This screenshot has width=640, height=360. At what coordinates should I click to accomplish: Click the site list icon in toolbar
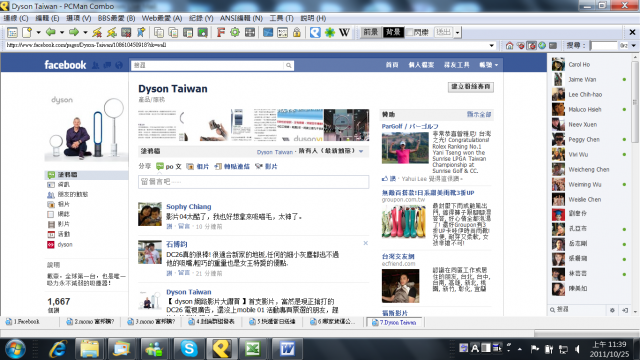12,32
